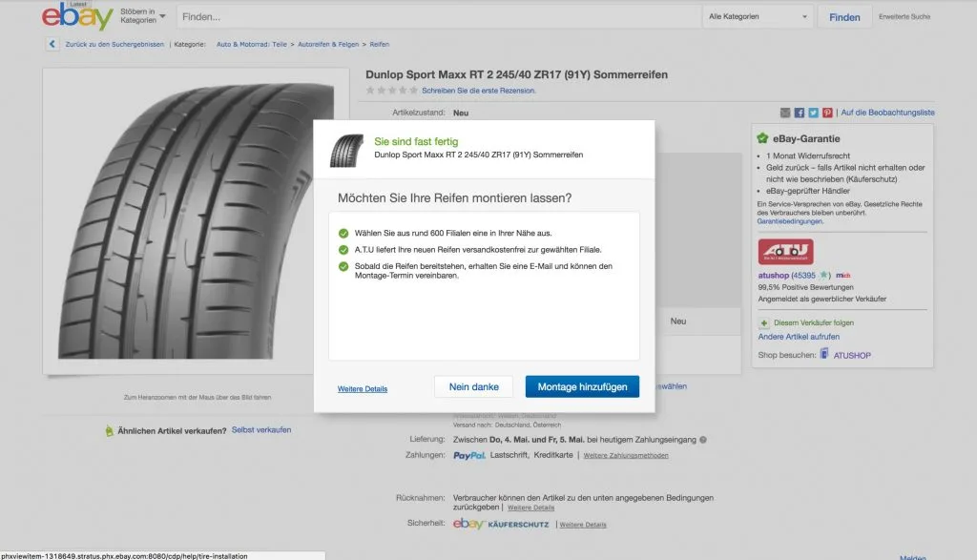Click the eBay-Garantie badge icon
Image resolution: width=977 pixels, height=560 pixels.
click(762, 138)
